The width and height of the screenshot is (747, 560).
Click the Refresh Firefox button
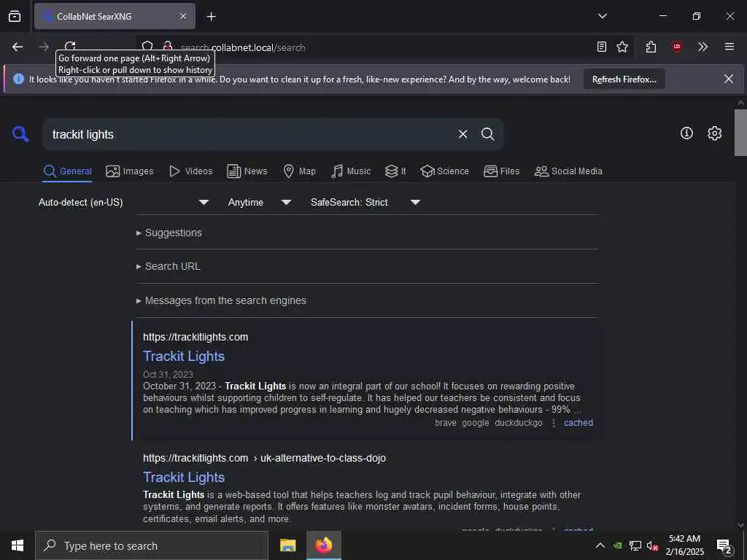(624, 79)
